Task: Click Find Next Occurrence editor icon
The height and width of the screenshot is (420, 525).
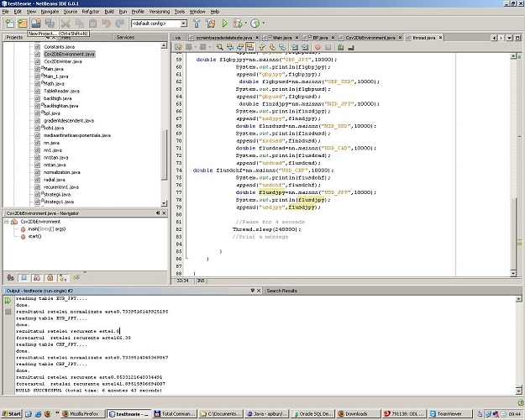Action: [240, 47]
